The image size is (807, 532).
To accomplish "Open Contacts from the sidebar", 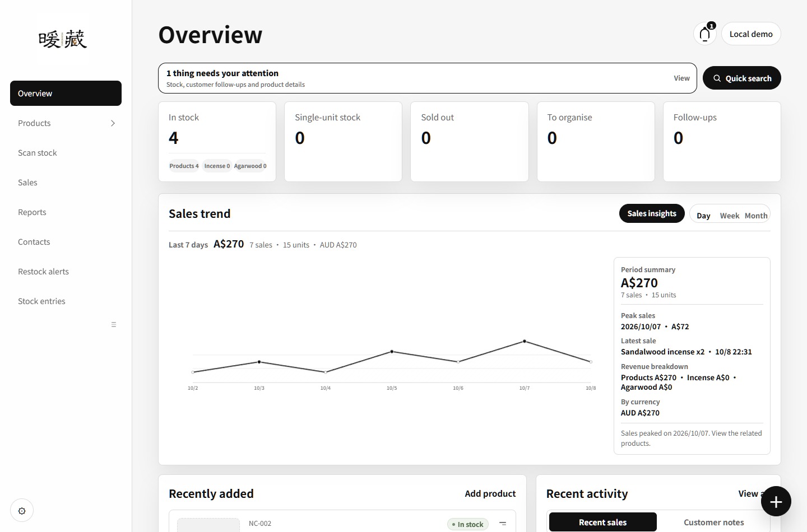I will 66,242.
